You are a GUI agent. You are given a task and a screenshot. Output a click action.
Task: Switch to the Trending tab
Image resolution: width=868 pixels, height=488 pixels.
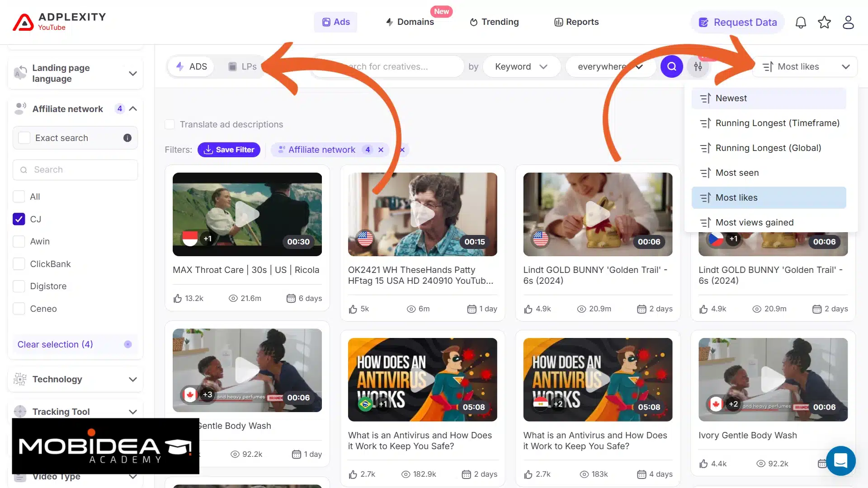pos(494,22)
